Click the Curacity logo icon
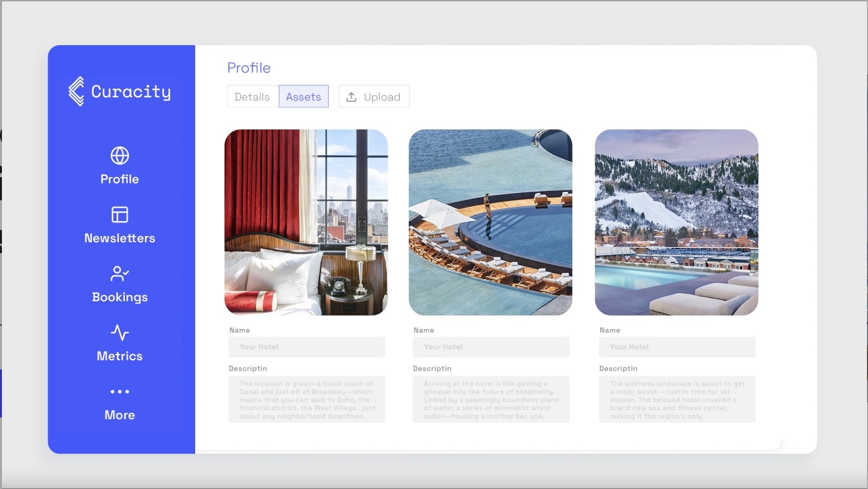Image resolution: width=868 pixels, height=489 pixels. point(77,91)
